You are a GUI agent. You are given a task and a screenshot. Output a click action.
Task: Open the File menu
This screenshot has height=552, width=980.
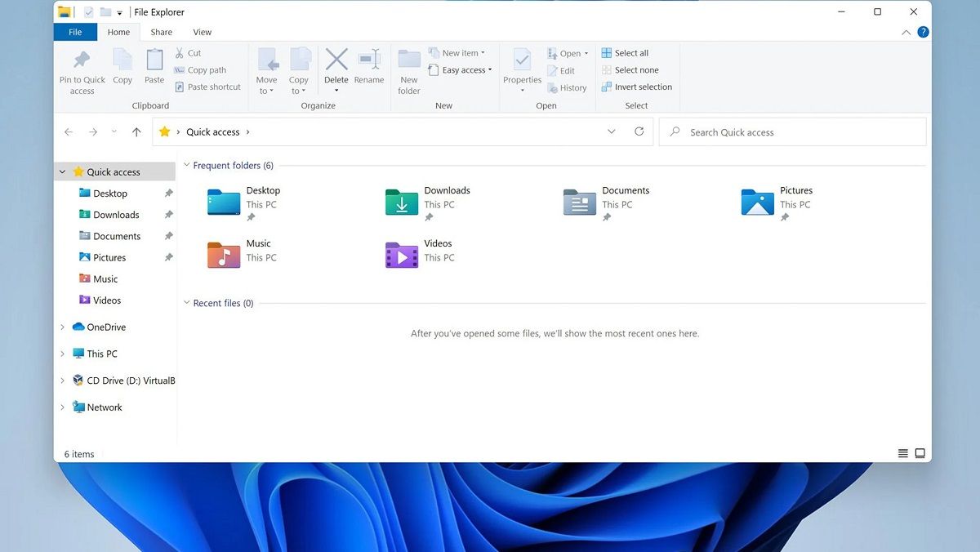click(75, 32)
